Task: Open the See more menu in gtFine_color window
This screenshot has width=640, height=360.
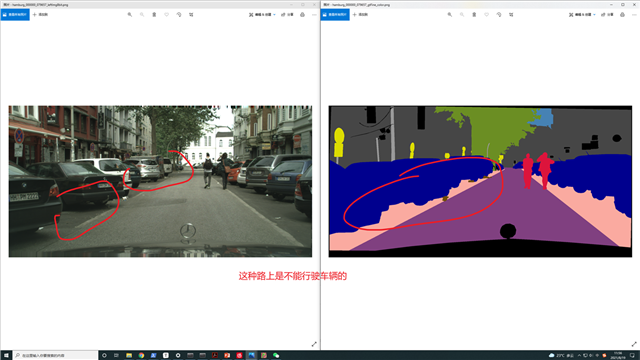Action: click(634, 14)
